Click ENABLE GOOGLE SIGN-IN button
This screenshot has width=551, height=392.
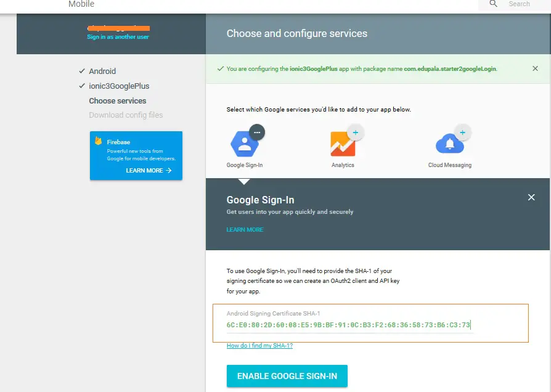coord(287,376)
